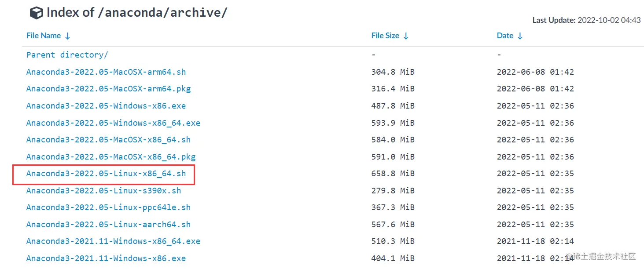Open the Parent directory link
Viewport: 644px width, 269px height.
[x=67, y=55]
